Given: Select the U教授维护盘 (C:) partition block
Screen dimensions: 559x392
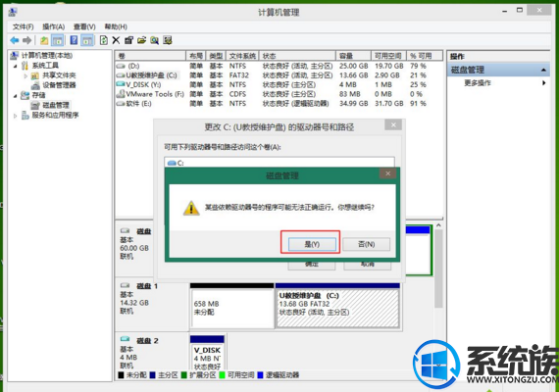Looking at the screenshot, I should [x=337, y=308].
